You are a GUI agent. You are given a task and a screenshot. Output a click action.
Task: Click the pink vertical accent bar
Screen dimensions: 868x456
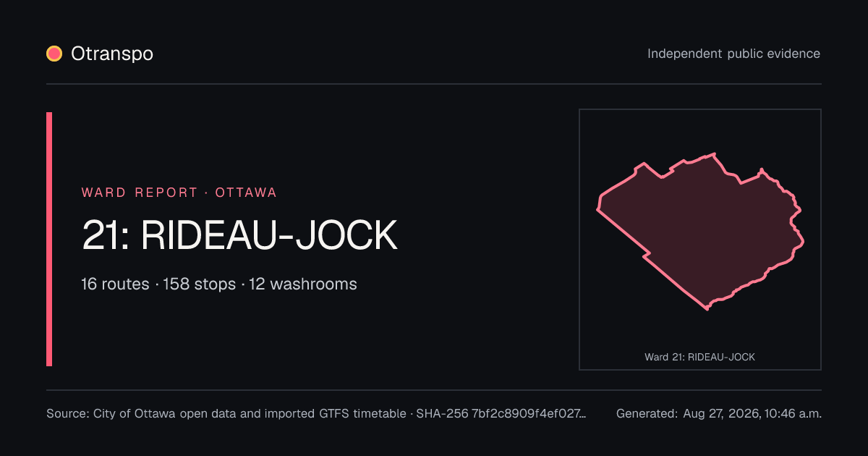49,239
